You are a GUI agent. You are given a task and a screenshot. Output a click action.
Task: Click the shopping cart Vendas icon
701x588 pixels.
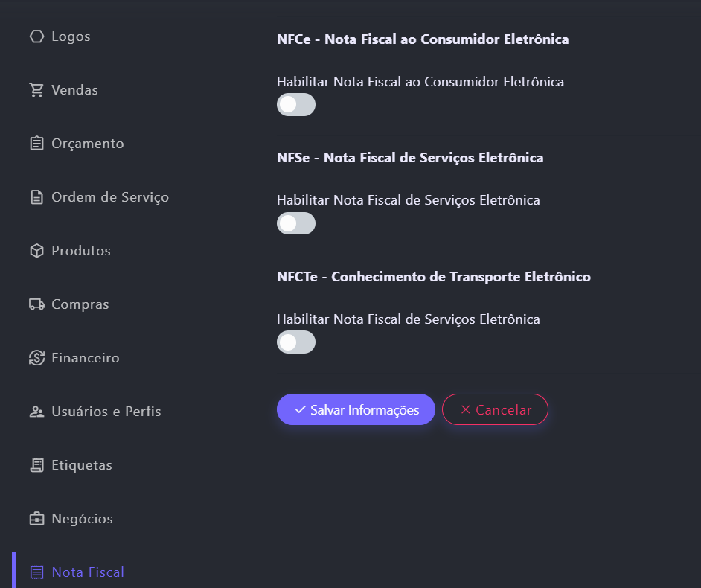(36, 90)
